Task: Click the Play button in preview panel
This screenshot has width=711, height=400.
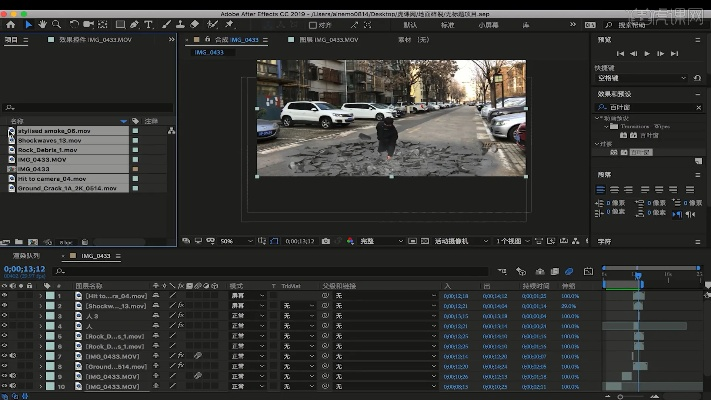Action: [x=647, y=53]
